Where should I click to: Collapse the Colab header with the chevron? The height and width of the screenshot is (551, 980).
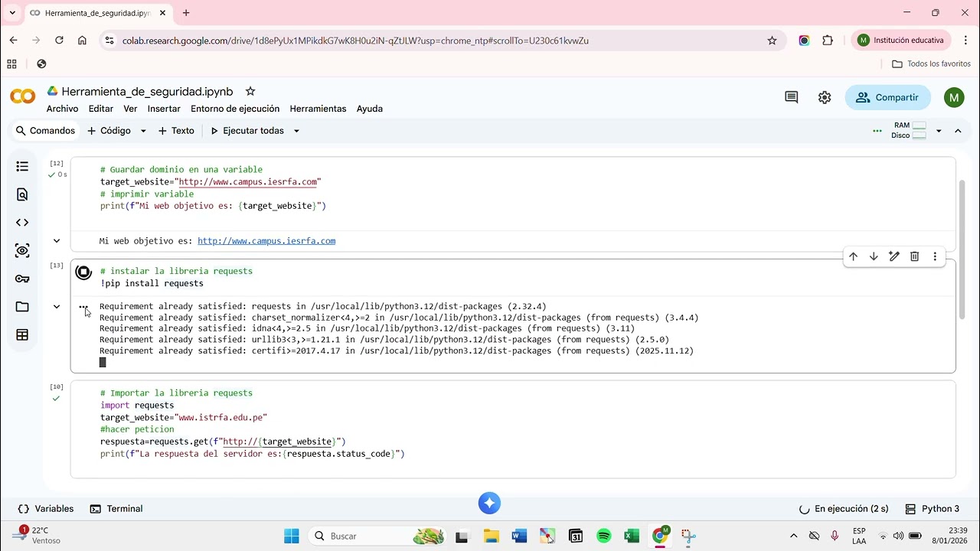[958, 131]
